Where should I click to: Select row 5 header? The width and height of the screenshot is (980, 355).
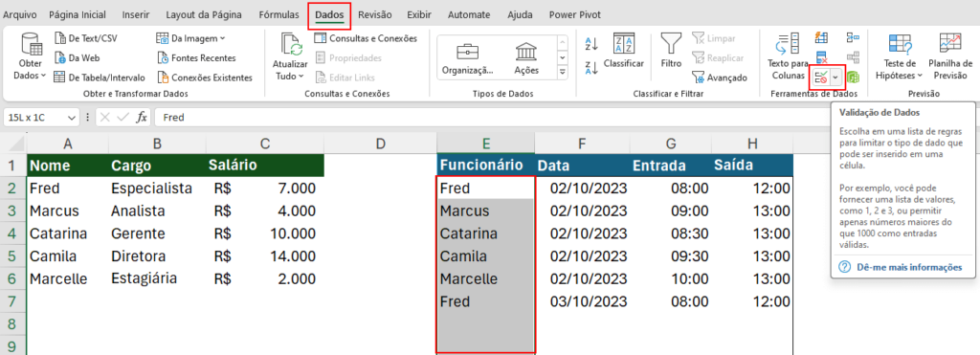click(12, 255)
